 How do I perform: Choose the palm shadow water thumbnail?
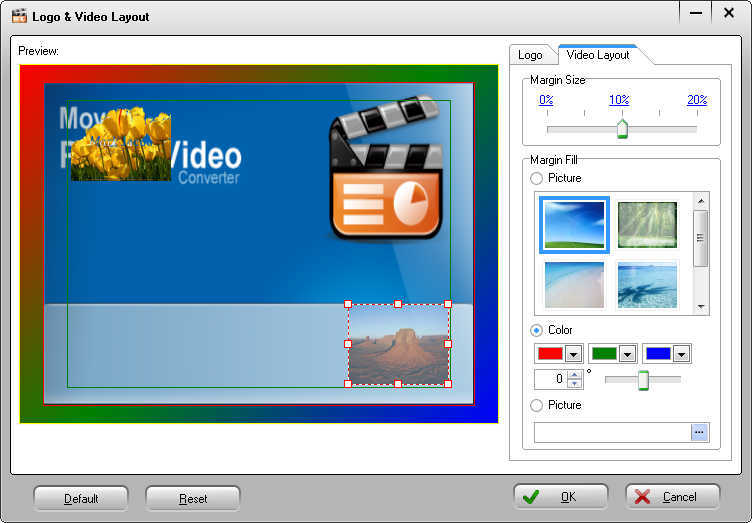point(647,284)
